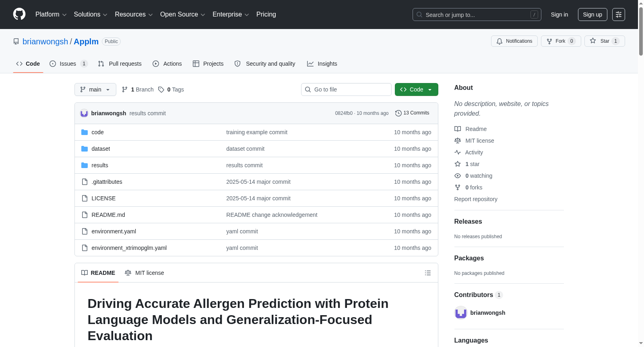Click the 0 Tags link
The image size is (644, 347).
click(171, 89)
